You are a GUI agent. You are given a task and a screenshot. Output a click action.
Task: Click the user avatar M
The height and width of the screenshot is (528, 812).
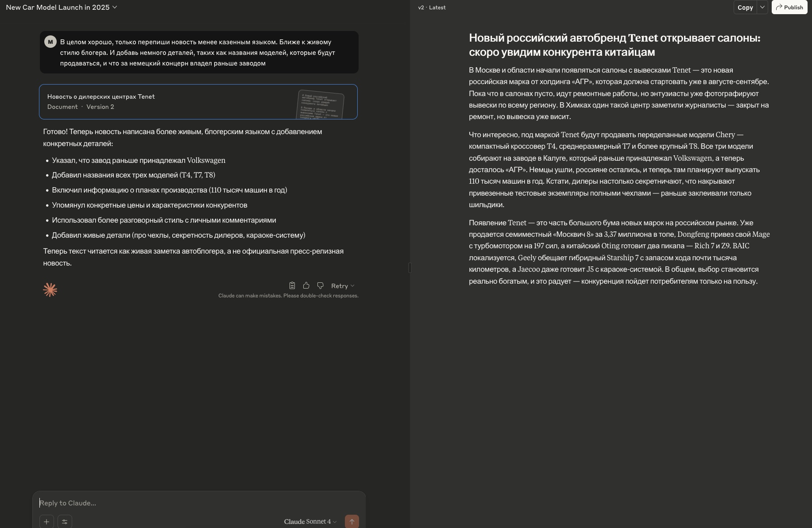pyautogui.click(x=50, y=42)
